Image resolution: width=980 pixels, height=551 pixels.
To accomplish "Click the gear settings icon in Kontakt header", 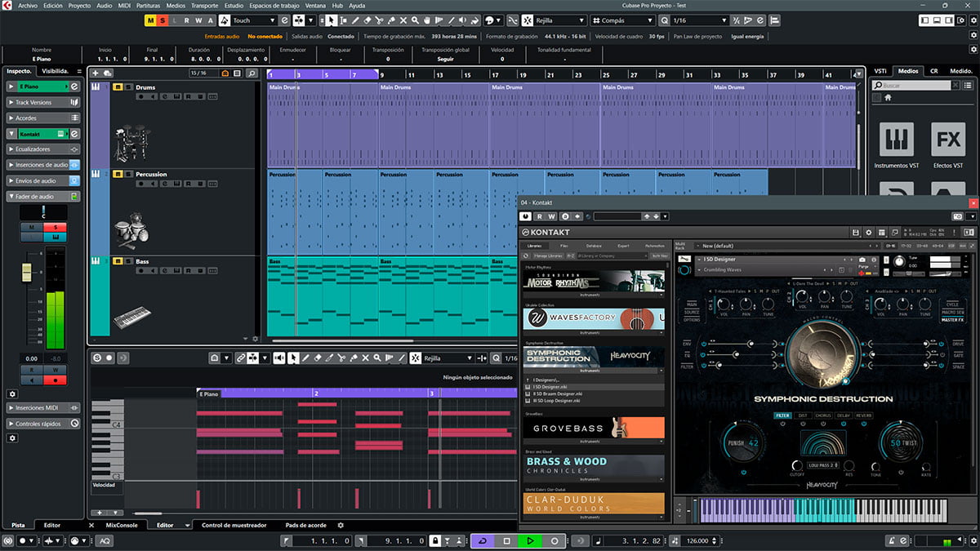I will pos(869,233).
